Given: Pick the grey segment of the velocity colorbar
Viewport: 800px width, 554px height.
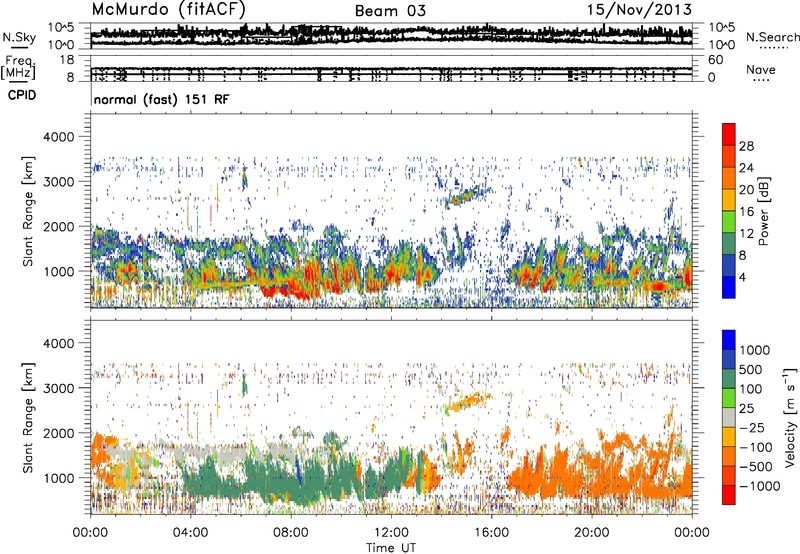Looking at the screenshot, I should [x=729, y=417].
